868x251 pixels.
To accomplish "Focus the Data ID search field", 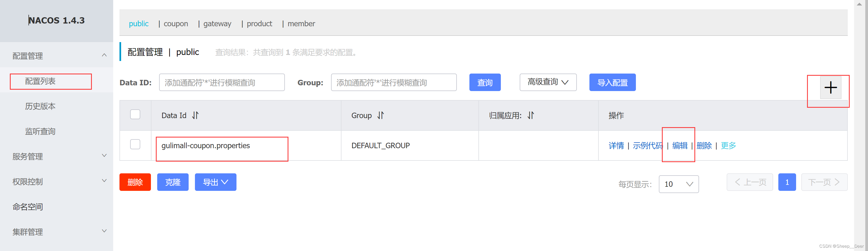I will (x=222, y=83).
